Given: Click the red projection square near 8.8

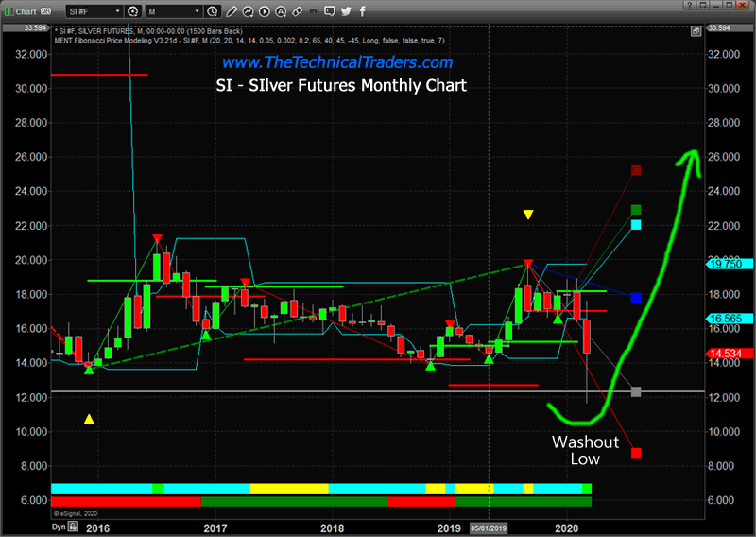Looking at the screenshot, I should pyautogui.click(x=636, y=453).
